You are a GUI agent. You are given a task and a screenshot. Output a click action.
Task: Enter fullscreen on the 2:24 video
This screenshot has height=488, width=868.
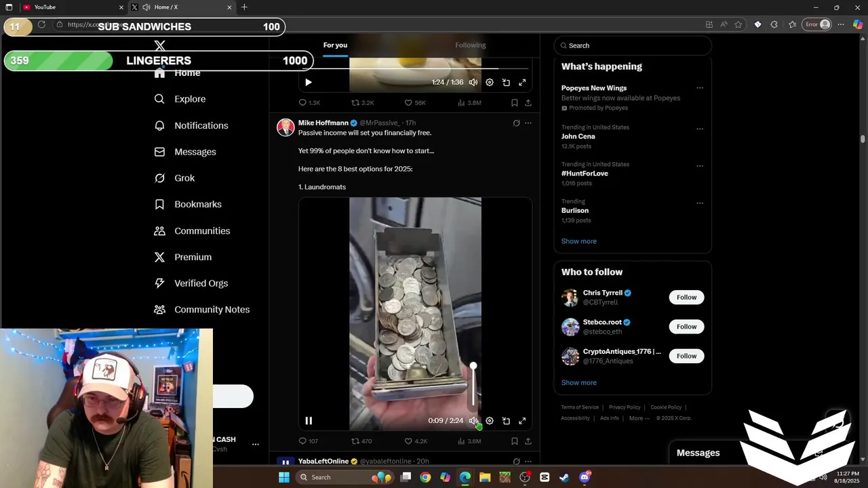click(x=522, y=421)
